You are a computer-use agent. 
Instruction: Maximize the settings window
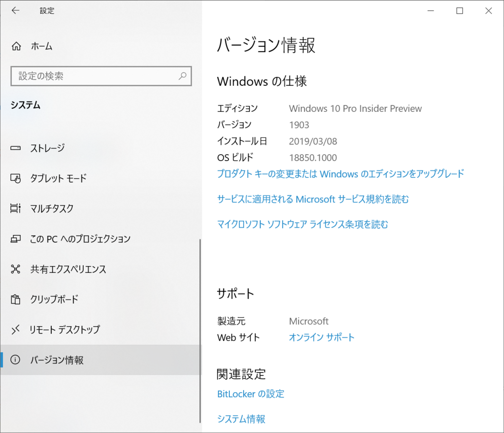tap(460, 11)
